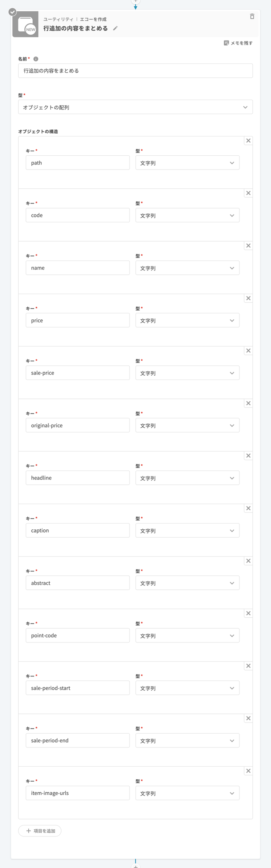The height and width of the screenshot is (868, 271).
Task: Click the green checkmark status badge
Action: (x=13, y=12)
